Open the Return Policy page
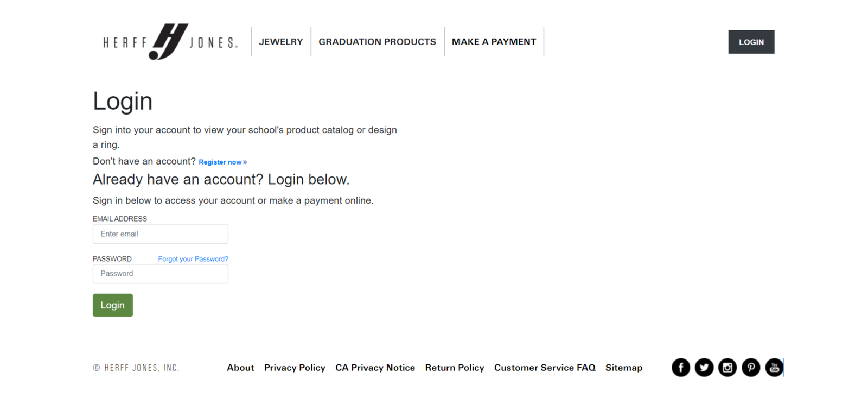The width and height of the screenshot is (868, 410). tap(455, 368)
